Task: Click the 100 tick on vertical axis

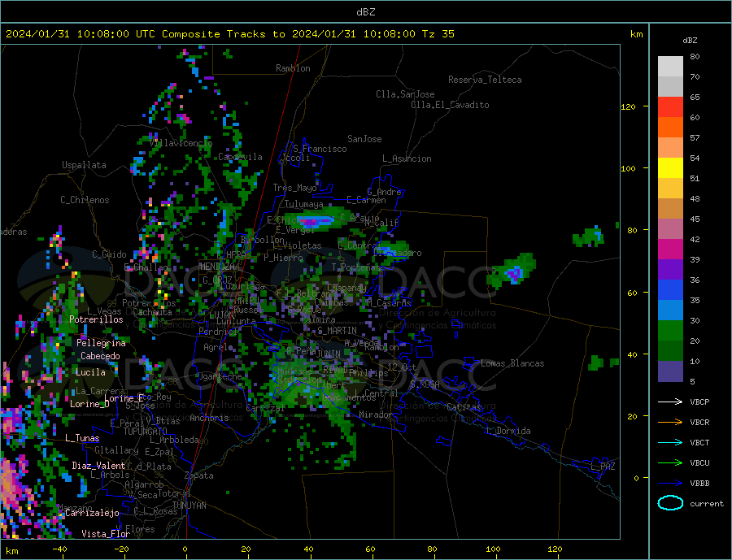Action: pos(629,168)
